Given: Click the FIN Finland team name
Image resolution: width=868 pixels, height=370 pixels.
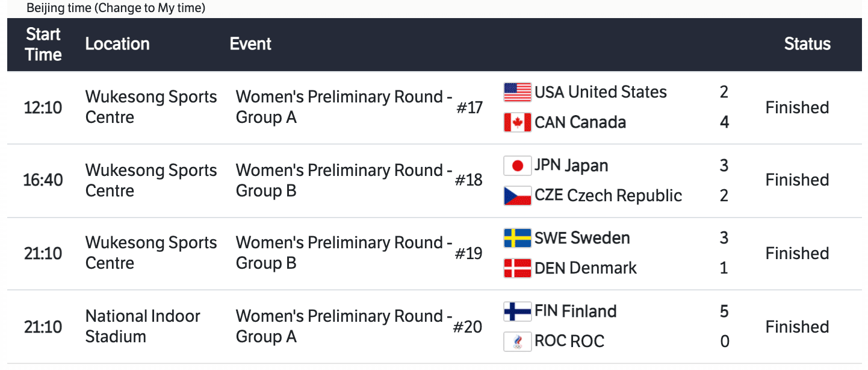Looking at the screenshot, I should coord(575,312).
